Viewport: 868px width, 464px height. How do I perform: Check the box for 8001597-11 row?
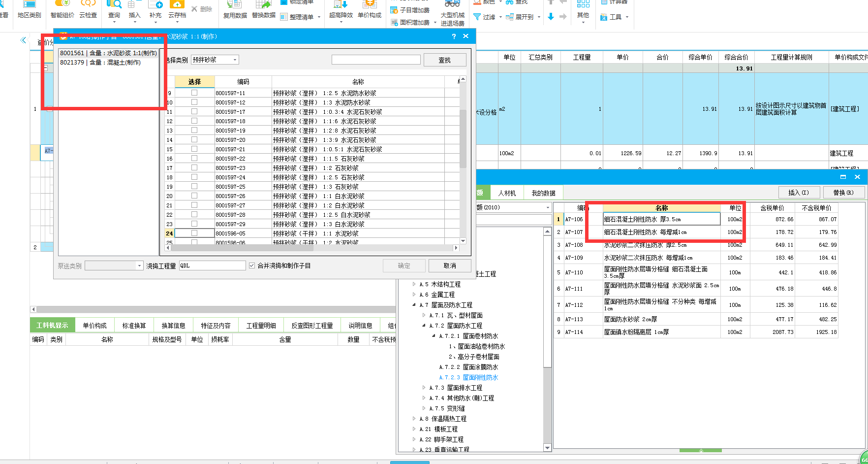194,93
